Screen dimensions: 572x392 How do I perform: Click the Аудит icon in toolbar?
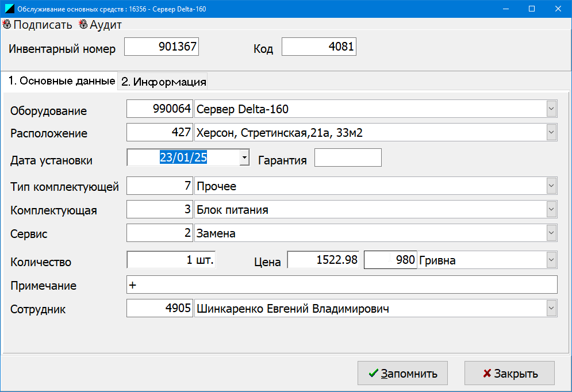83,25
